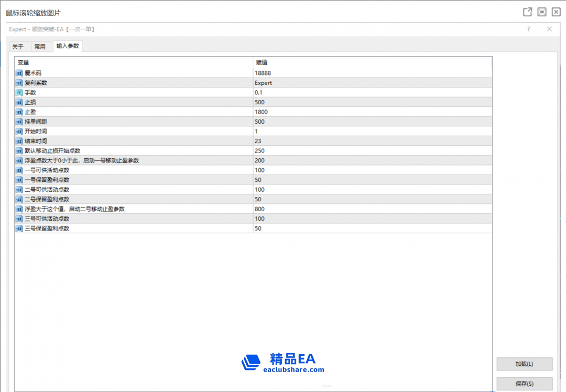The image size is (566, 392).
Task: Click the 赋值 column header
Action: 261,62
